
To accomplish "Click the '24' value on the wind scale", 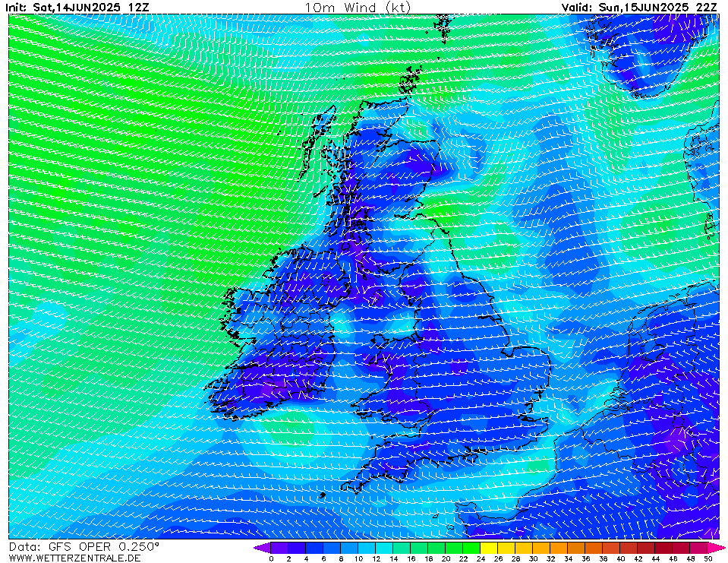I will [x=481, y=558].
